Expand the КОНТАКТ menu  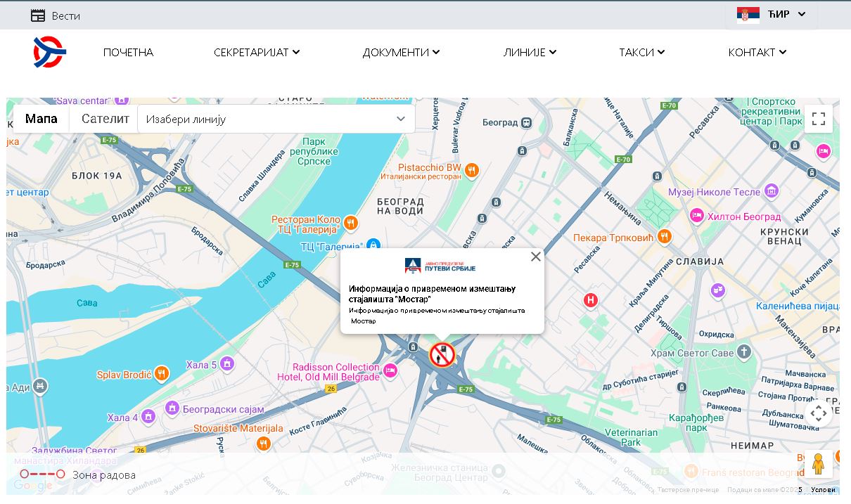757,52
